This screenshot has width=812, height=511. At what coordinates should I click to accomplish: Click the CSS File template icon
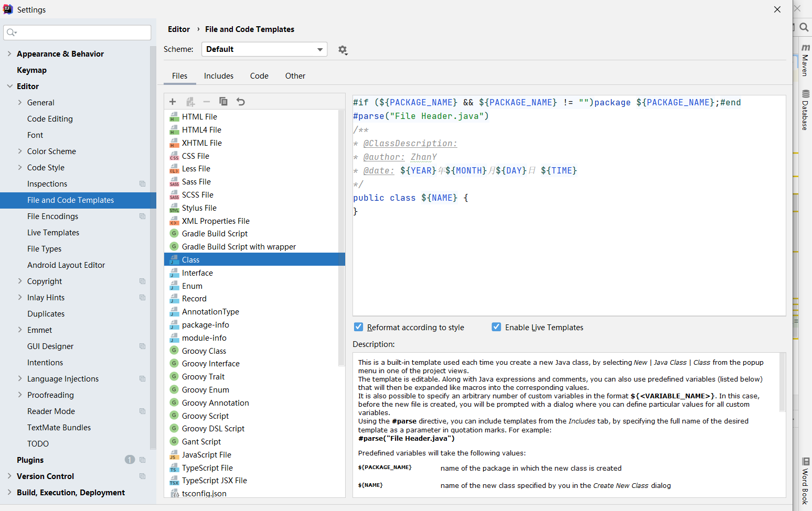point(174,156)
